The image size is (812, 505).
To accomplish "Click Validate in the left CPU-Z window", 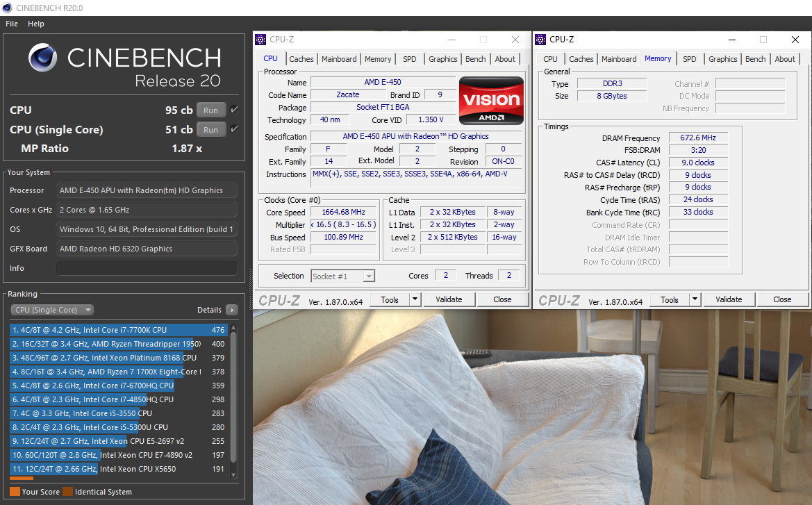I will [x=449, y=299].
